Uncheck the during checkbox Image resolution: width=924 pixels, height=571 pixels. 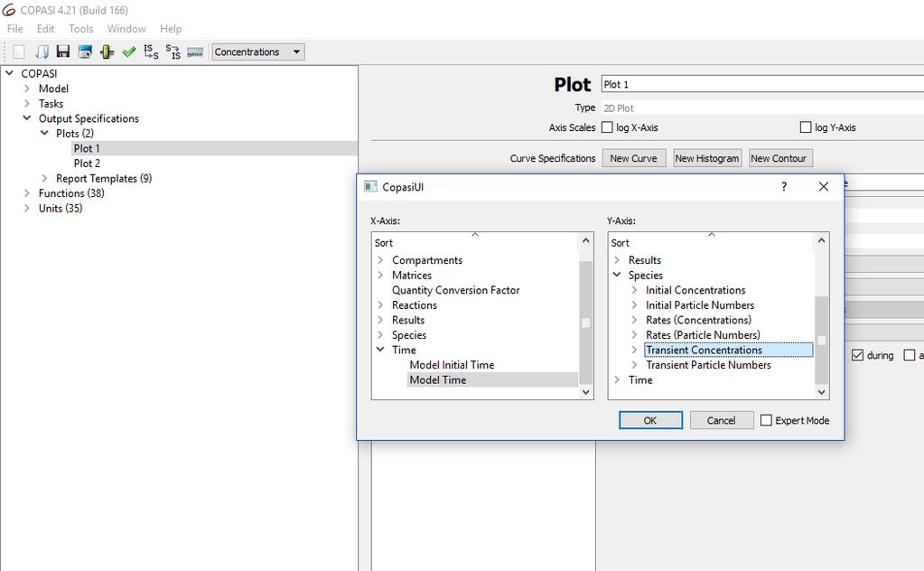tap(857, 355)
